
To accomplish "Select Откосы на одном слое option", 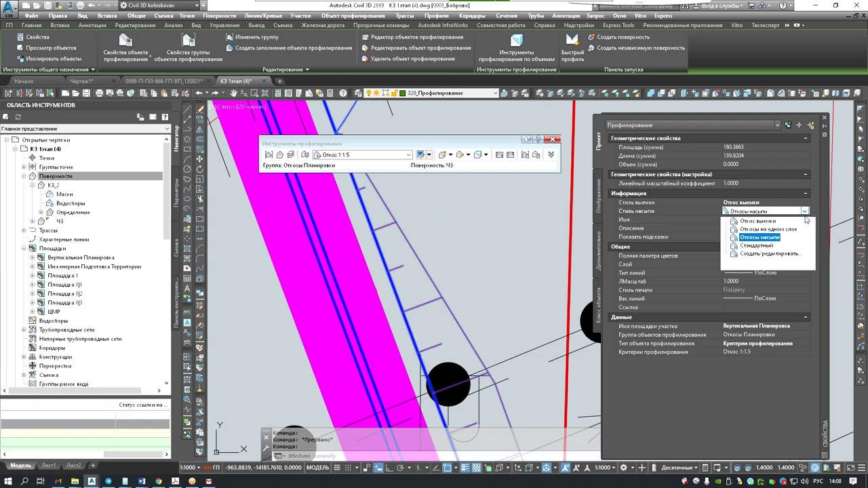I will [x=768, y=229].
